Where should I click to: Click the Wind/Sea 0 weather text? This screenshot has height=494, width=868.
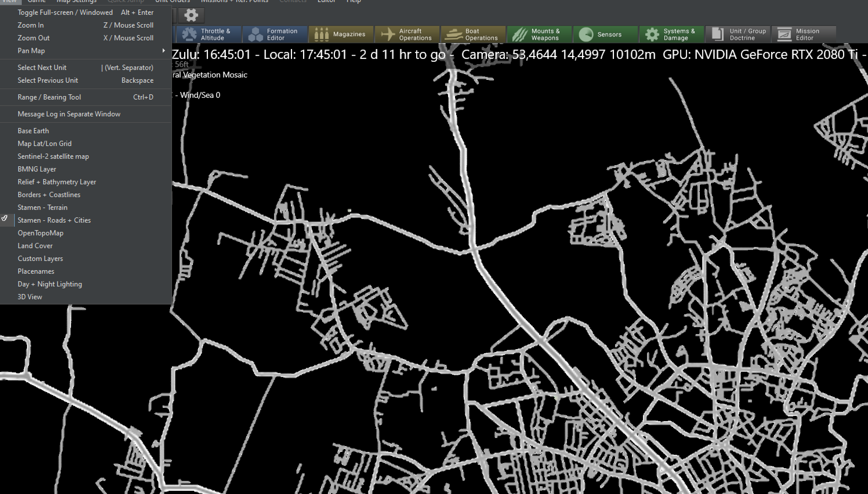tap(200, 95)
